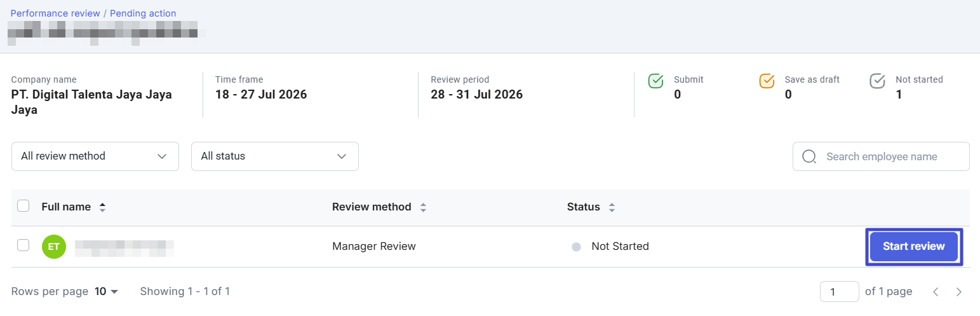980x316 pixels.
Task: Click the orange Save as draft icon
Action: click(x=767, y=81)
